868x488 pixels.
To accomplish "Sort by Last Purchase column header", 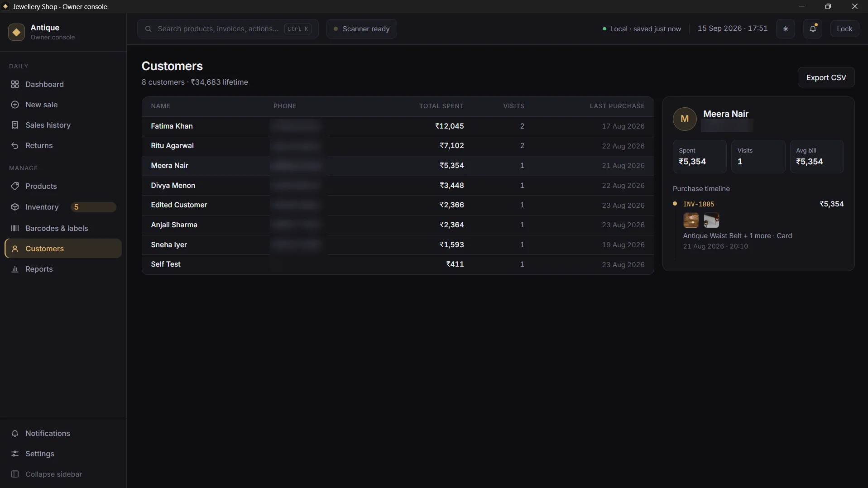I will point(617,106).
